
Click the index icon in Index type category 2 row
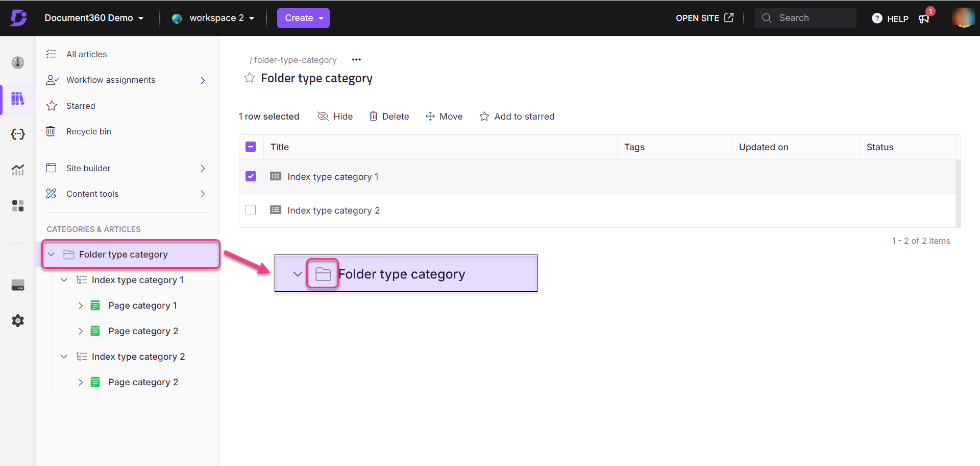pyautogui.click(x=276, y=210)
